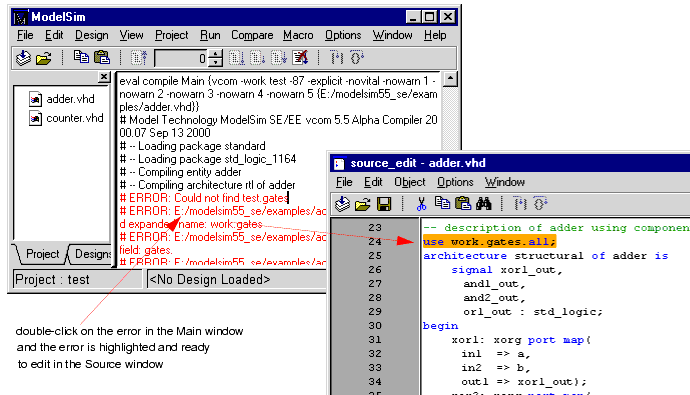This screenshot has width=690, height=395.
Task: Click the run length input field
Action: tap(181, 58)
